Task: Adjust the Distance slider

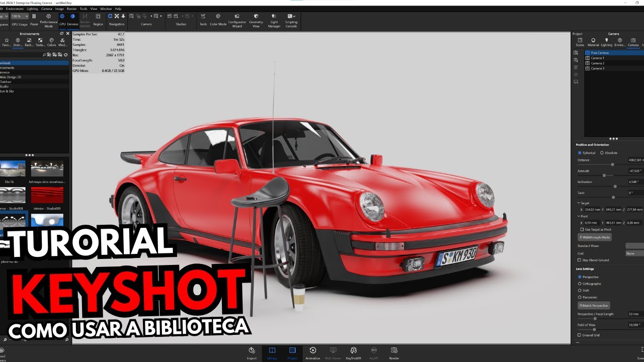Action: coord(612,164)
